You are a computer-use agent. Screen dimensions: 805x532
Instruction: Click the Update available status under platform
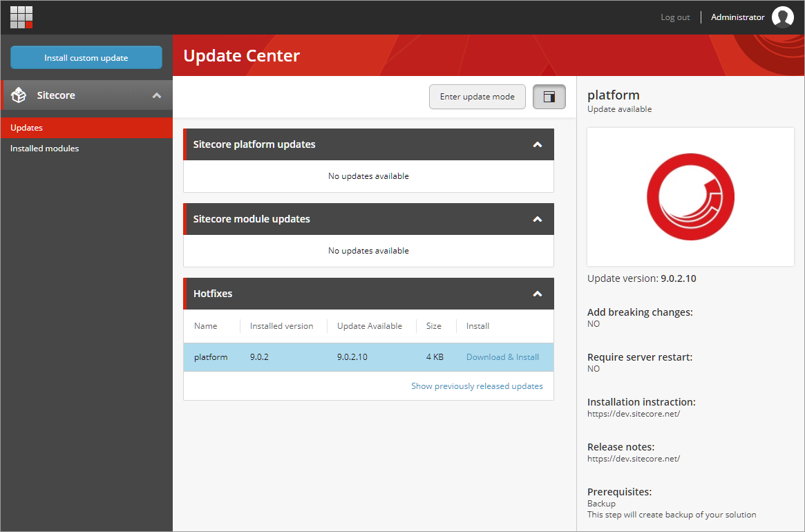[x=620, y=109]
